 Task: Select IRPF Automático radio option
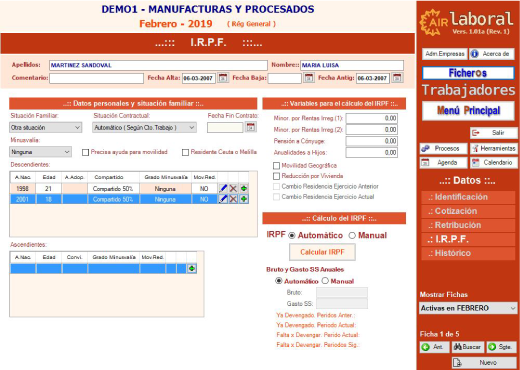click(292, 236)
